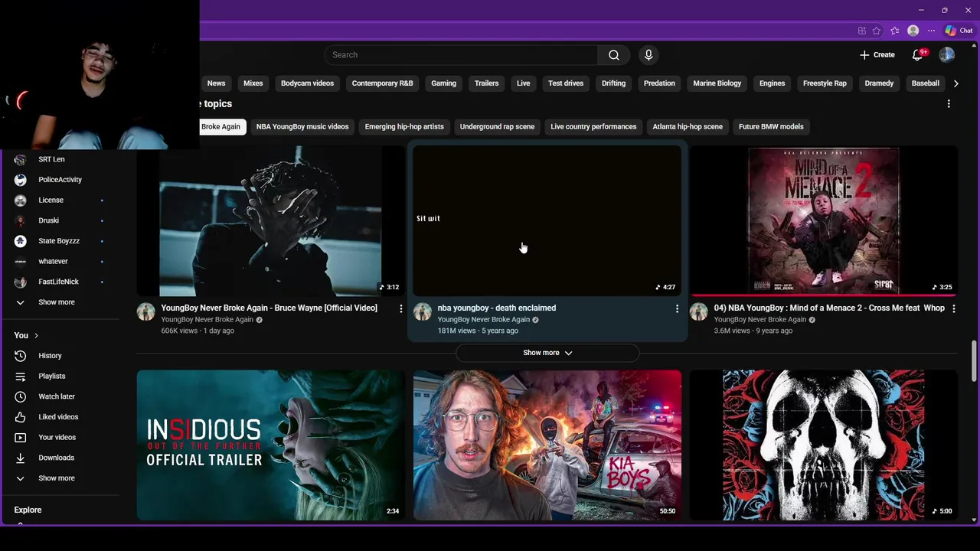
Task: Open State Boyzzz channel subscription
Action: (x=60, y=241)
